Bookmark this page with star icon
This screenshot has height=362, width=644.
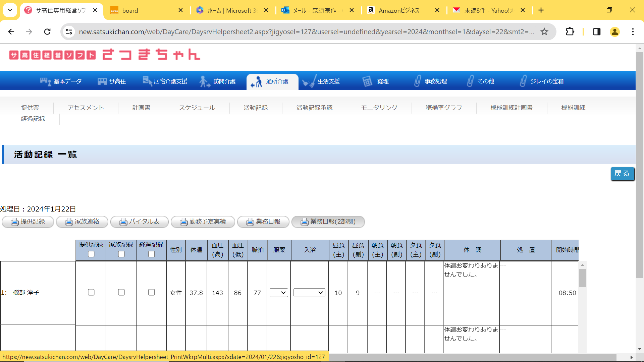[x=544, y=32]
